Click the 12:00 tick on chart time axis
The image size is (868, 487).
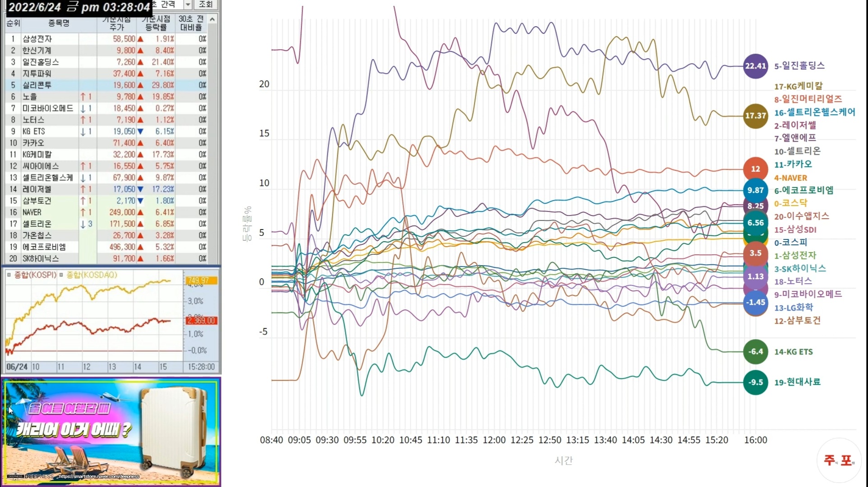[494, 440]
